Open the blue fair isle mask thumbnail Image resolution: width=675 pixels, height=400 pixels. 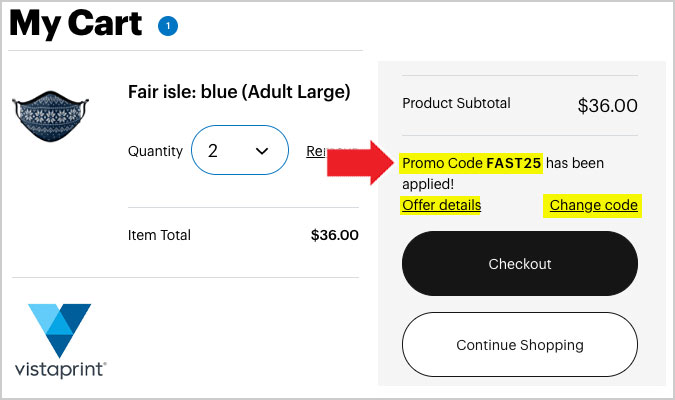[51, 115]
